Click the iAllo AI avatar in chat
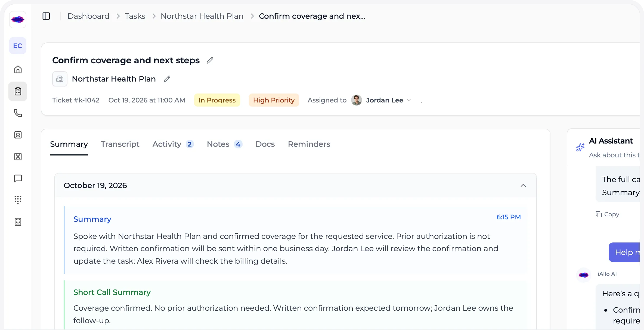Image resolution: width=644 pixels, height=330 pixels. (584, 275)
